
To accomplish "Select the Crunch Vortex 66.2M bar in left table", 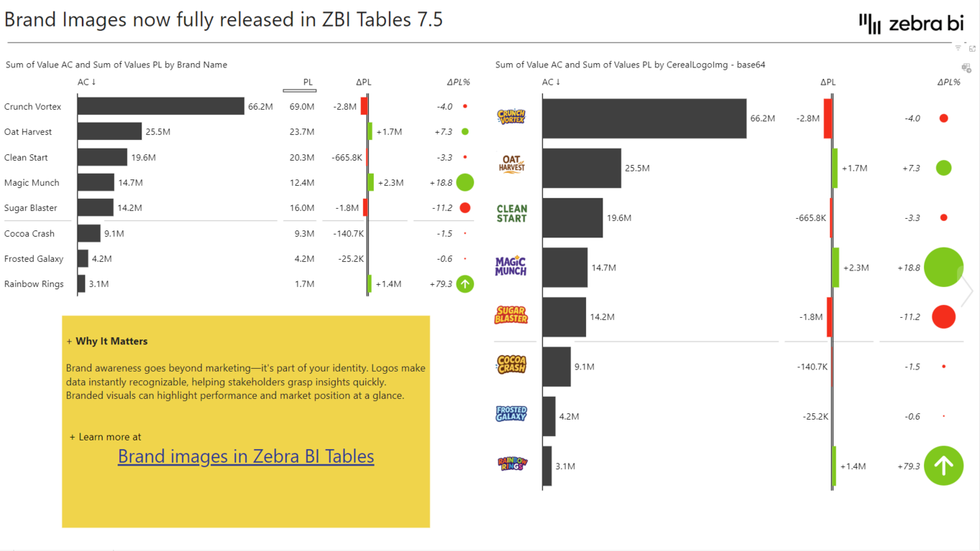I will 161,106.
